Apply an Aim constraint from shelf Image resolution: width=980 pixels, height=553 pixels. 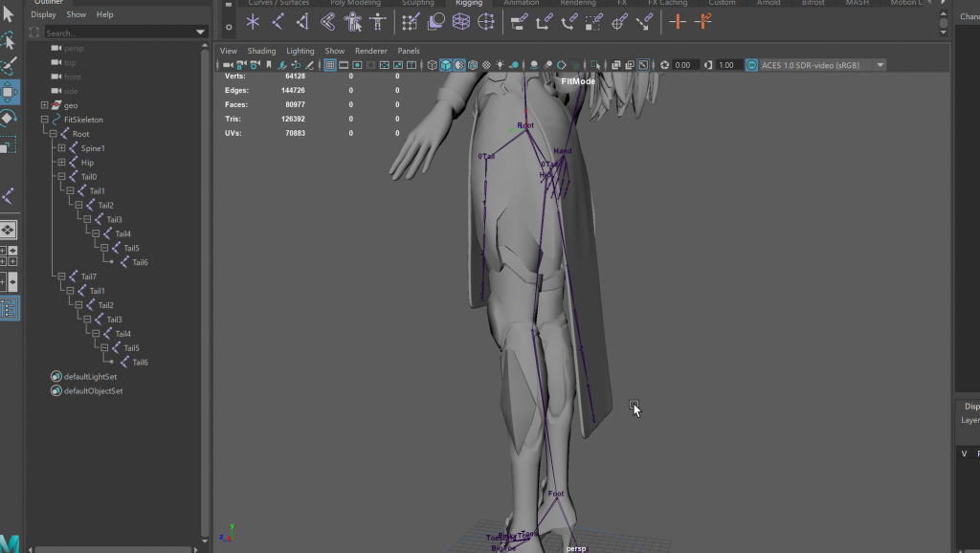tap(619, 22)
